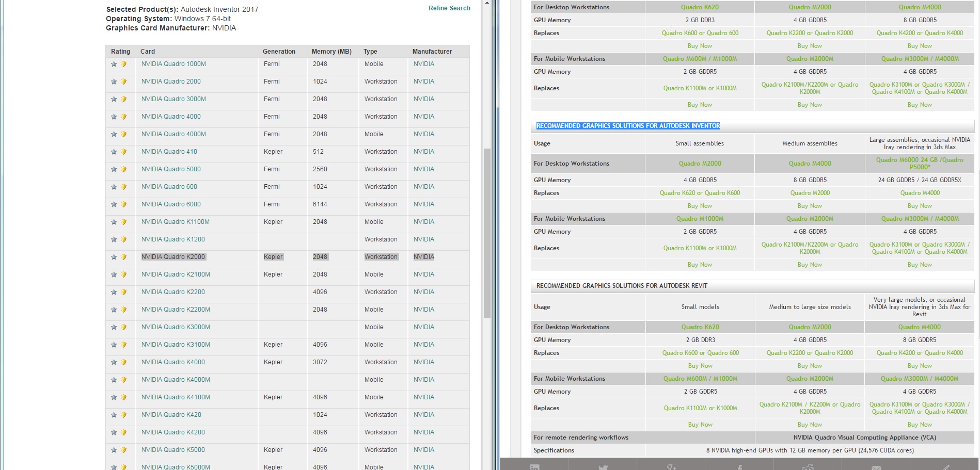980x470 pixels.
Task: Click the Quadro M1000M link in Inventor mobile row
Action: click(x=700, y=219)
